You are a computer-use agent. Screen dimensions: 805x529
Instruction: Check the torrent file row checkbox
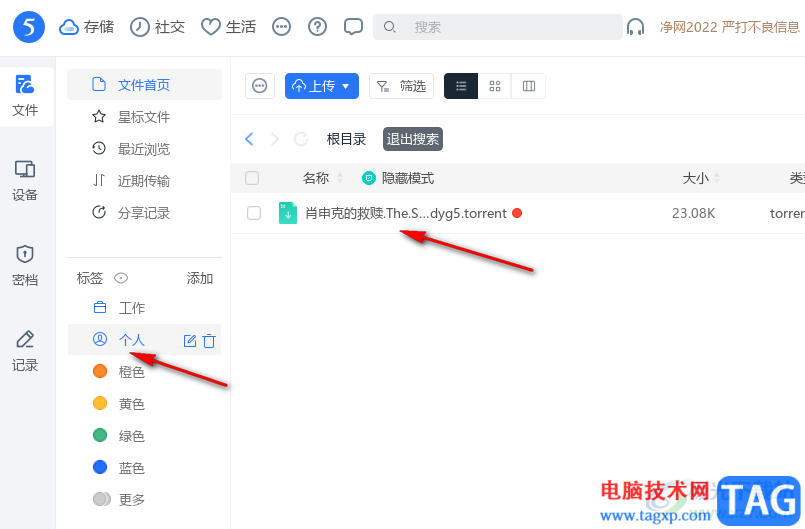(254, 213)
